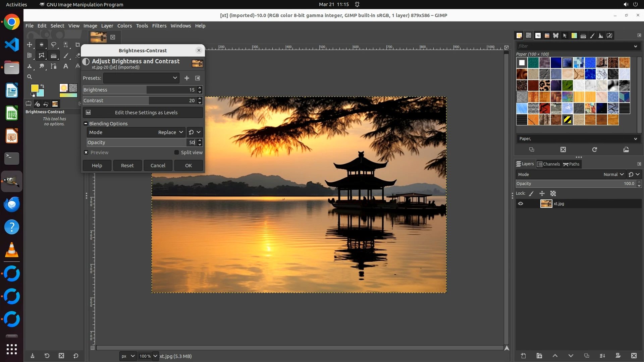
Task: Hide the xt.jpg layer visibility eye
Action: click(521, 203)
